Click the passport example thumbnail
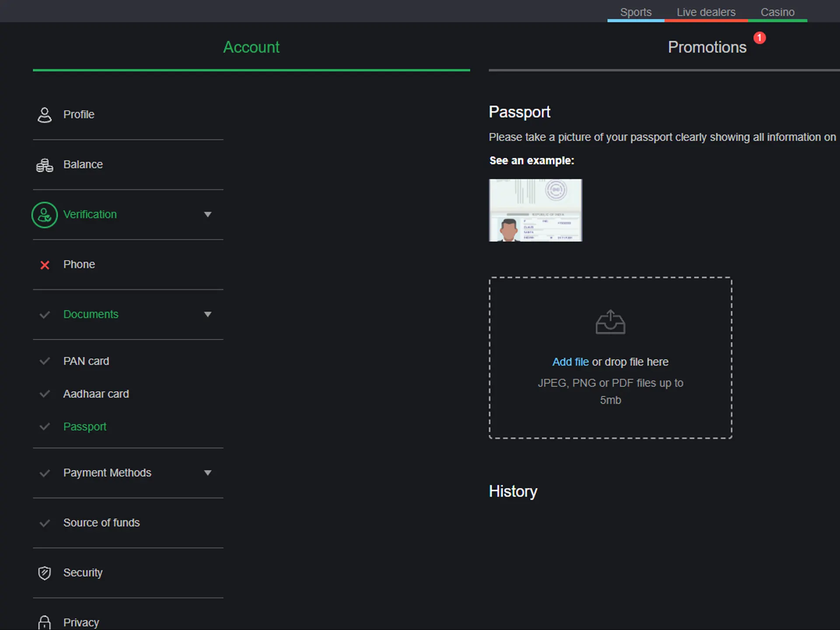Screen dimensions: 840x630 535,209
